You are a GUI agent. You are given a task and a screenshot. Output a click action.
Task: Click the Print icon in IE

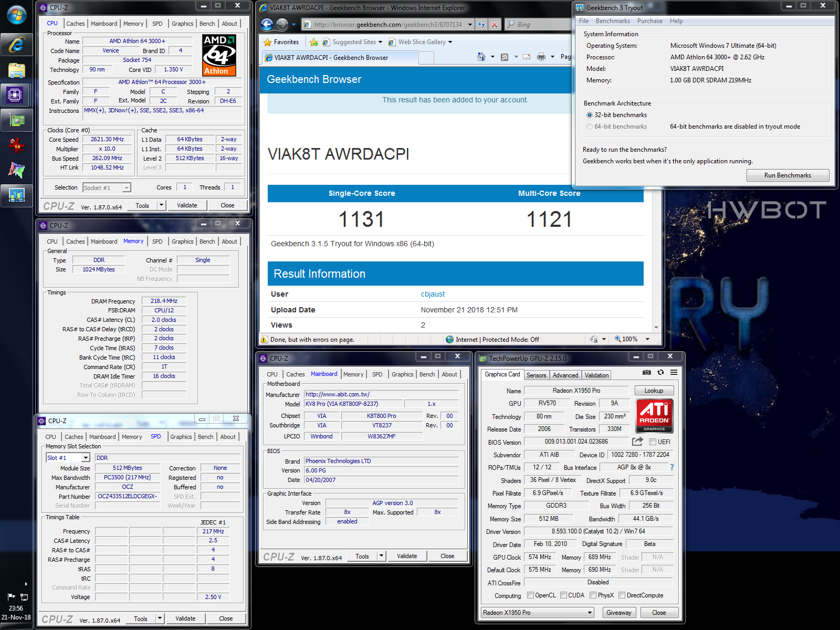pos(541,57)
